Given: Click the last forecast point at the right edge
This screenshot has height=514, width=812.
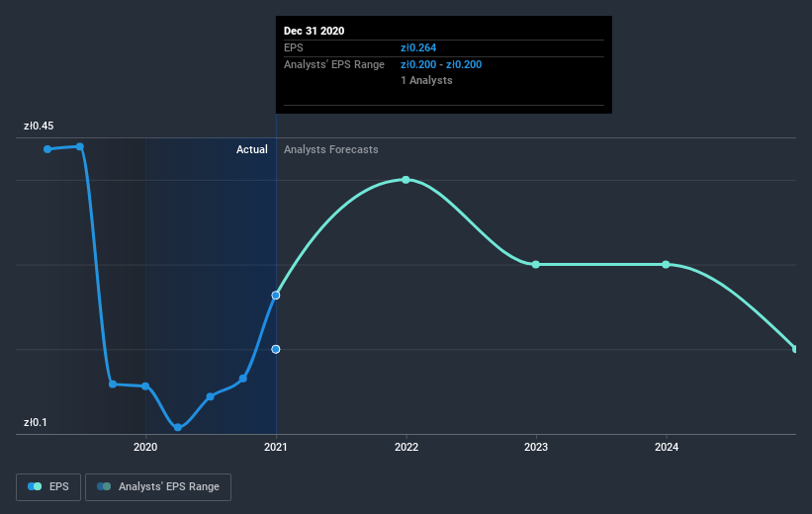Looking at the screenshot, I should pyautogui.click(x=795, y=349).
